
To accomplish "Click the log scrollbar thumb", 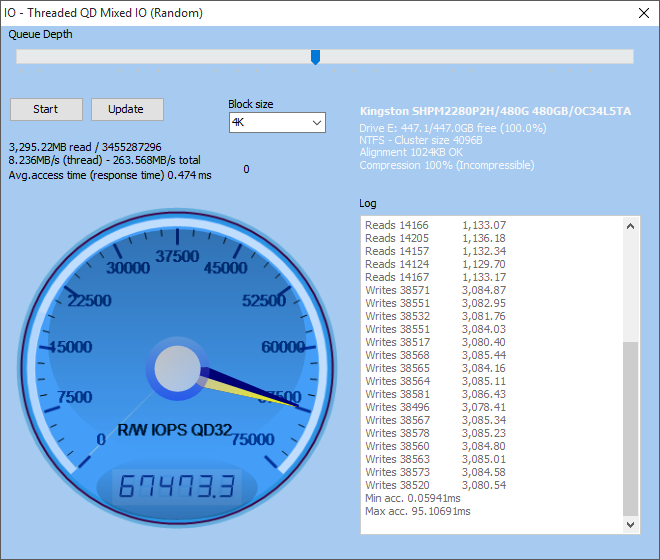I will [x=630, y=429].
